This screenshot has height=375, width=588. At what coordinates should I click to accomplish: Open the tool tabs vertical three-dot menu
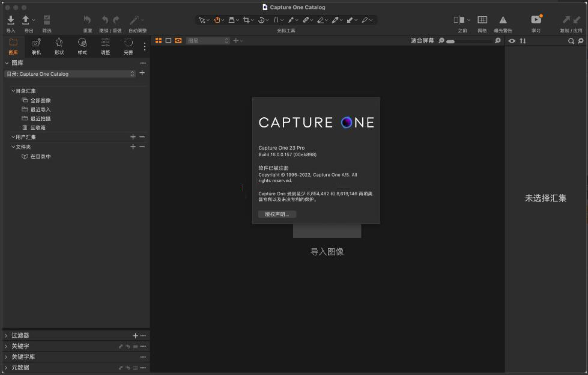click(145, 46)
